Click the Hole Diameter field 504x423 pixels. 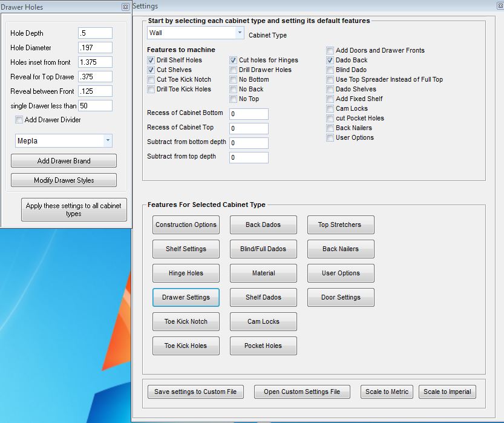point(95,48)
